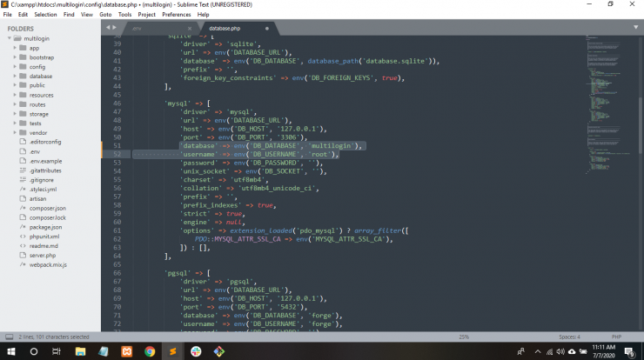Open .gitignore in the sidebar
The image size is (644, 360).
(41, 180)
